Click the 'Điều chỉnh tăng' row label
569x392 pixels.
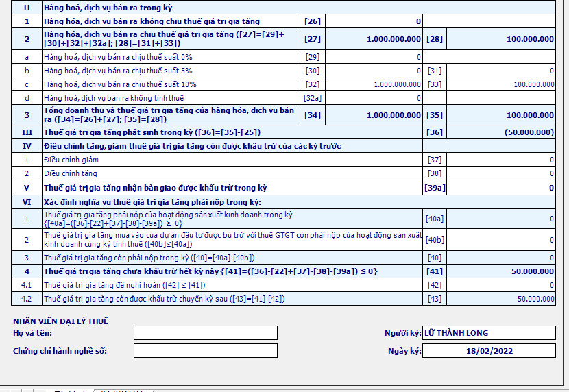tap(71, 173)
